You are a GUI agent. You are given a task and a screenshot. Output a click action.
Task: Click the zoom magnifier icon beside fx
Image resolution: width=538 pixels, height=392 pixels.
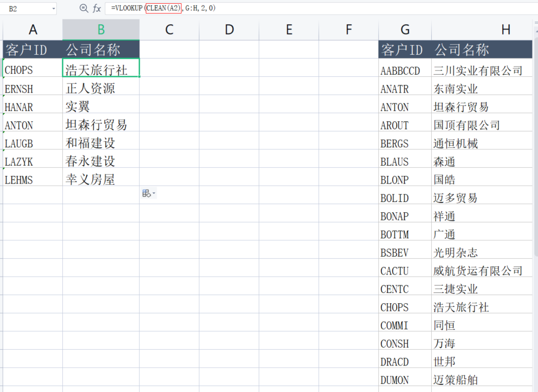(83, 8)
